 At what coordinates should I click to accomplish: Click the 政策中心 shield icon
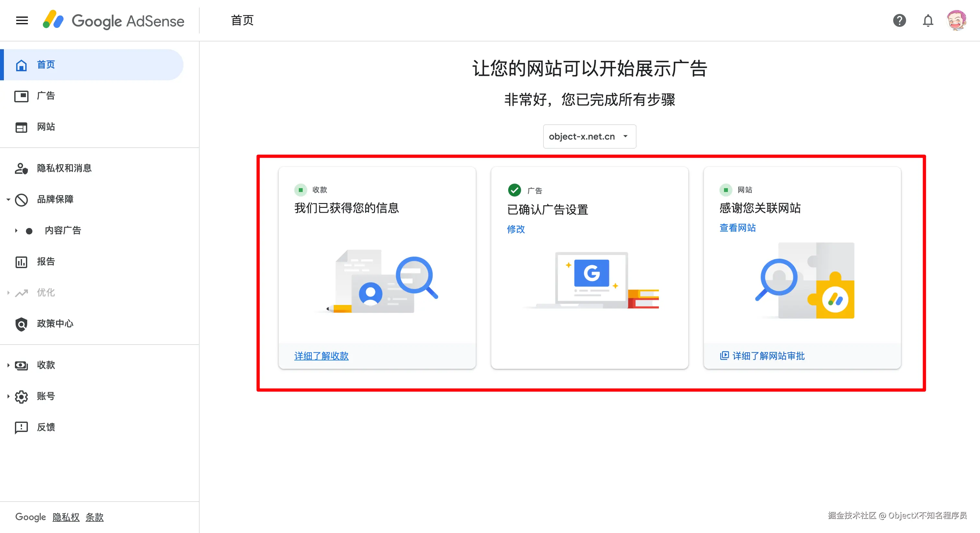[x=21, y=324]
